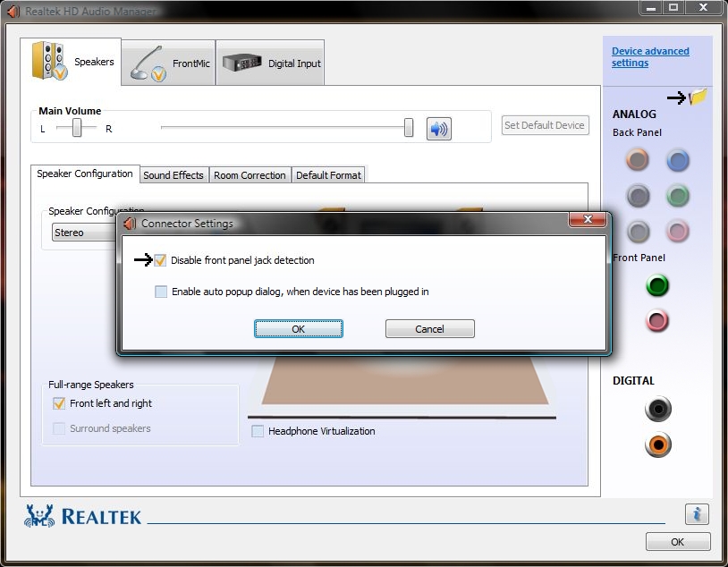This screenshot has width=728, height=567.
Task: Click the 'Front Panel' label
Action: pyautogui.click(x=639, y=258)
